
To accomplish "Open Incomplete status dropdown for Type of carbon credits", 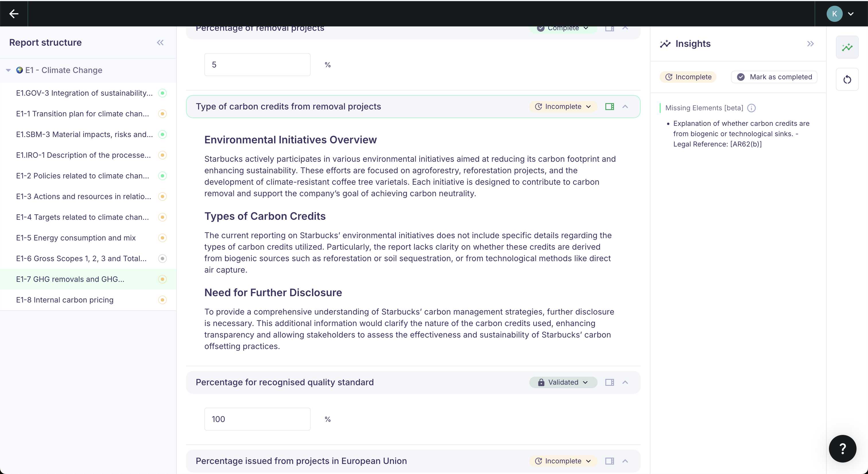I will point(563,107).
